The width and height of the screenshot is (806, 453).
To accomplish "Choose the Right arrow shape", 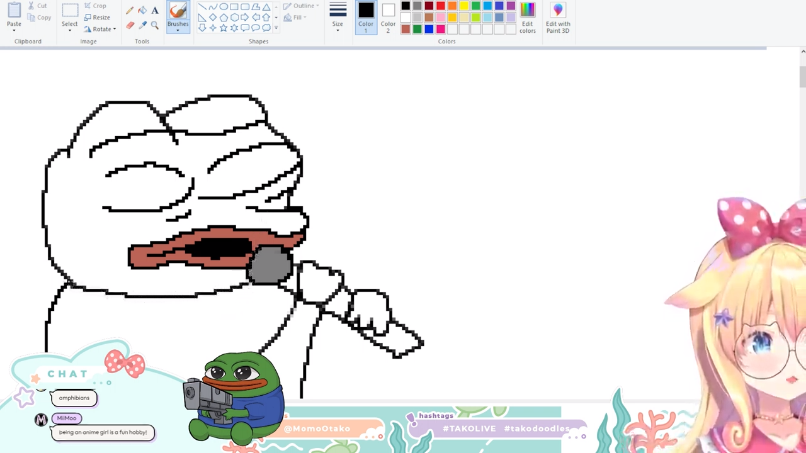I will (245, 17).
